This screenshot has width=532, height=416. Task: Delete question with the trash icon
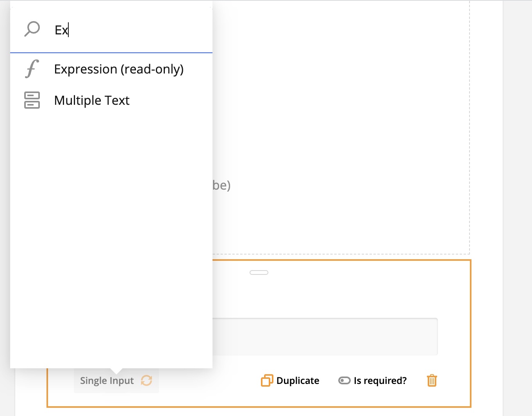(x=432, y=380)
